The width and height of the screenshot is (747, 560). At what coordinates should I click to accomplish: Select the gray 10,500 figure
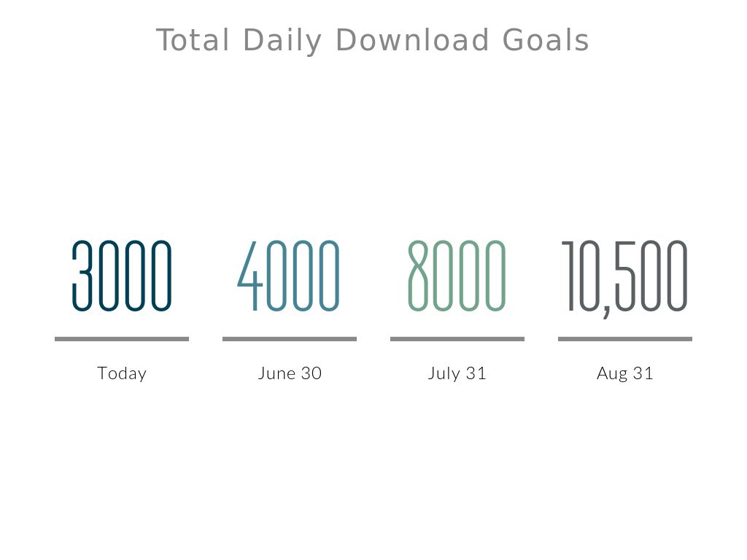point(624,276)
